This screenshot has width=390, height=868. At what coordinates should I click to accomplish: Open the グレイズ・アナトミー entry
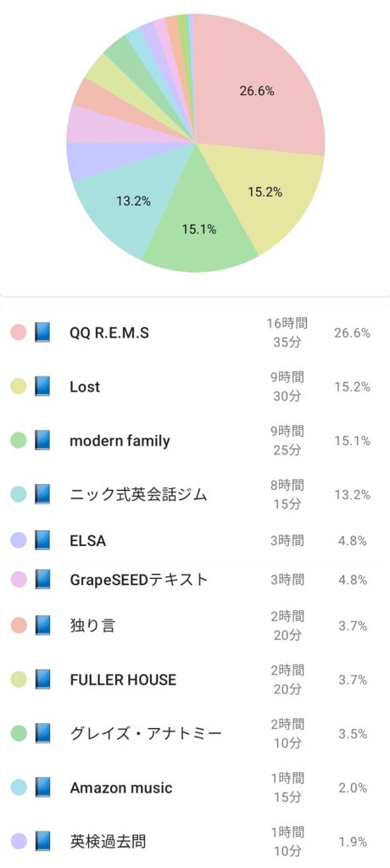pyautogui.click(x=195, y=733)
